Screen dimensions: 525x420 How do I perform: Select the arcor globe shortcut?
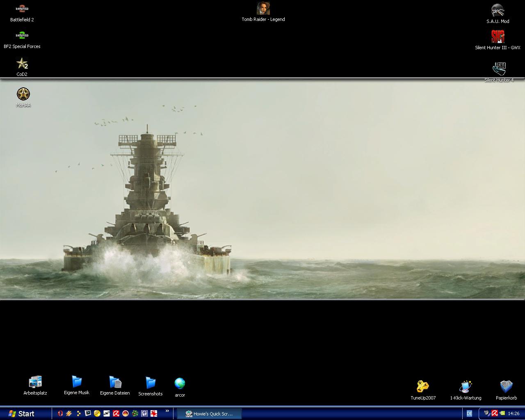tap(180, 388)
